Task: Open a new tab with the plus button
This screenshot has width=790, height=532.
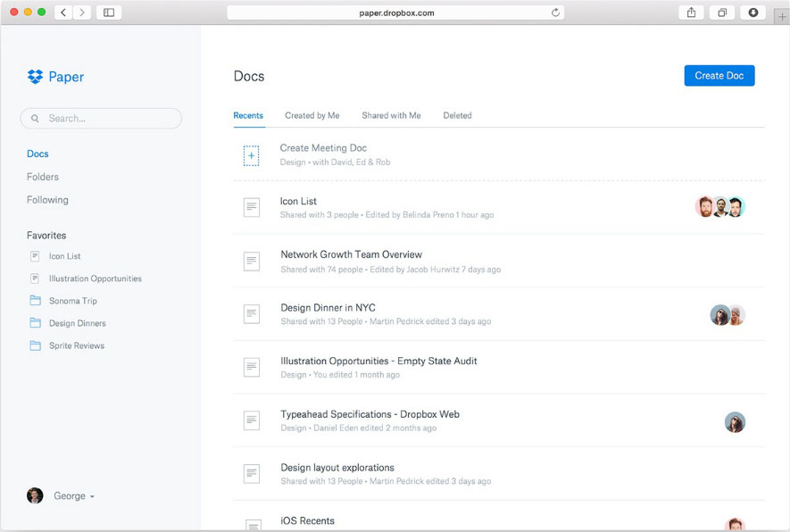Action: pos(782,17)
